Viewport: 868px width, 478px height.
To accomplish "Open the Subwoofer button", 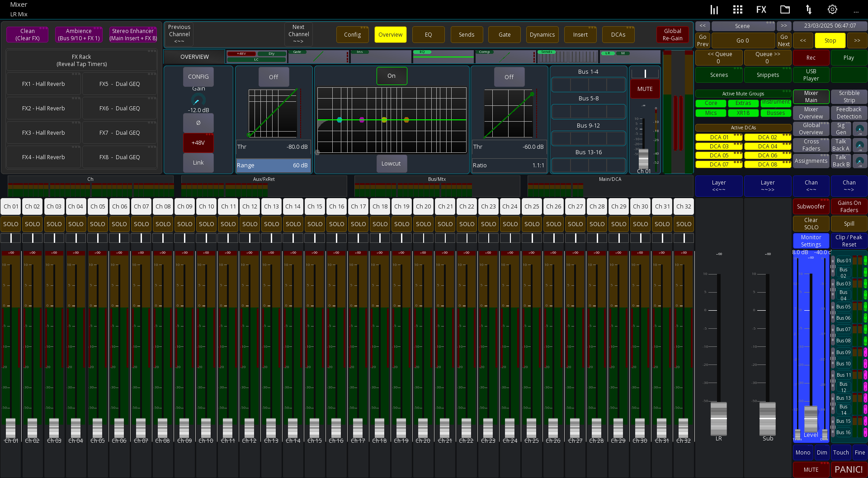I will [811, 206].
